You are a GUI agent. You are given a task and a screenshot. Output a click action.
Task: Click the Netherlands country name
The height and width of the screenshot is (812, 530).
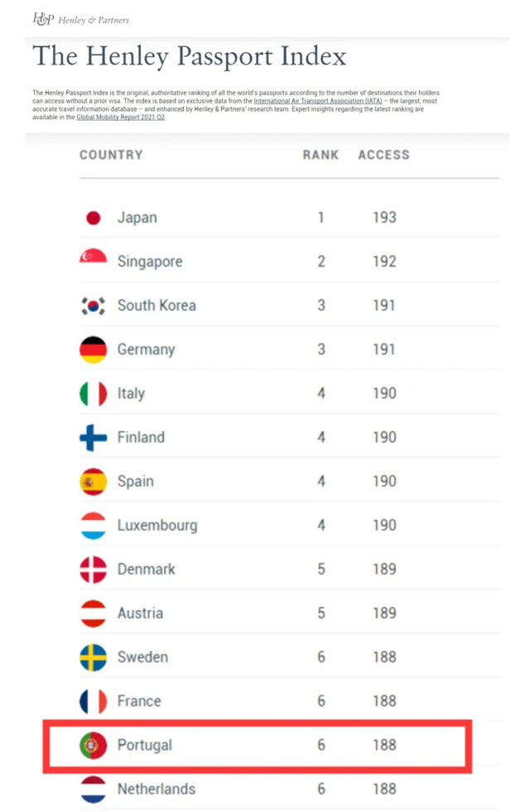[x=157, y=789]
